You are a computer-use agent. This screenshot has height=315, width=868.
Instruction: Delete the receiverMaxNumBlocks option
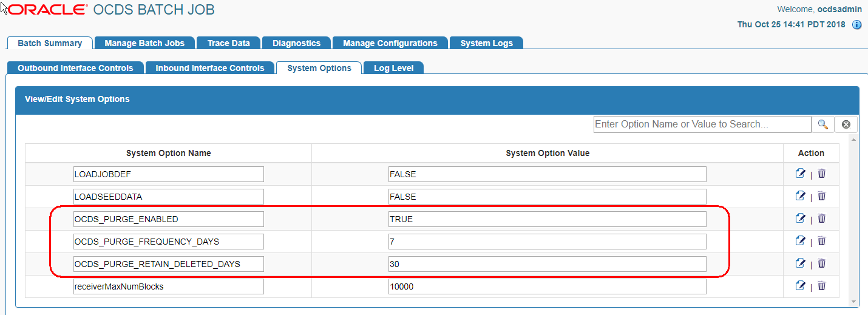pos(821,286)
